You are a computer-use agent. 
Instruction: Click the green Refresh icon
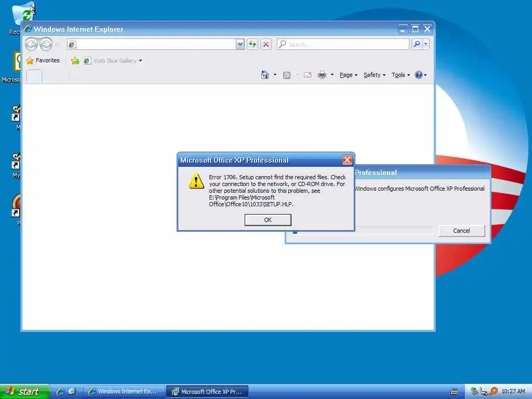[x=252, y=44]
